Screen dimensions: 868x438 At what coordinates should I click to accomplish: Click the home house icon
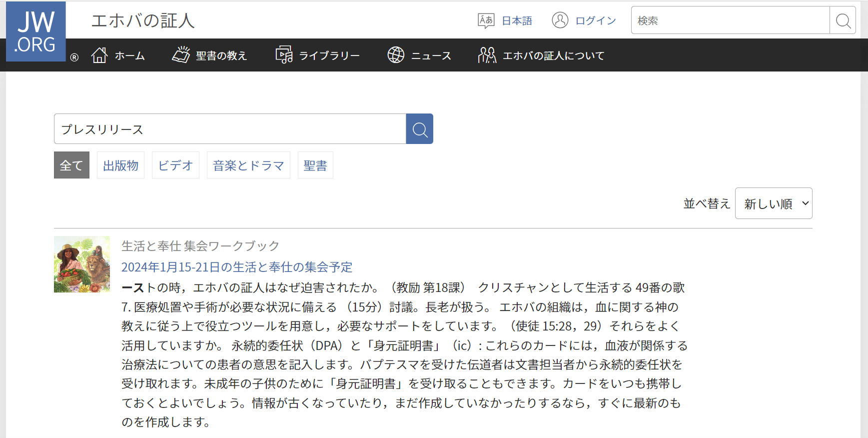pyautogui.click(x=99, y=55)
